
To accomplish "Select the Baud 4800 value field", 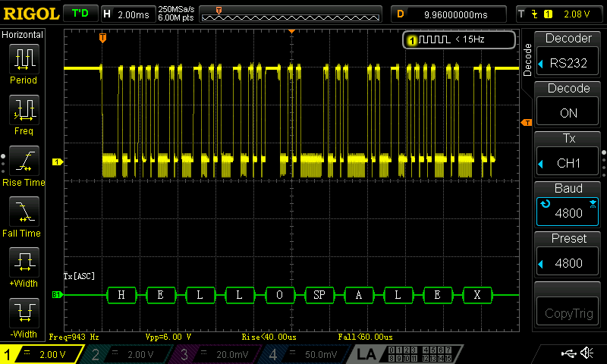I will [568, 212].
